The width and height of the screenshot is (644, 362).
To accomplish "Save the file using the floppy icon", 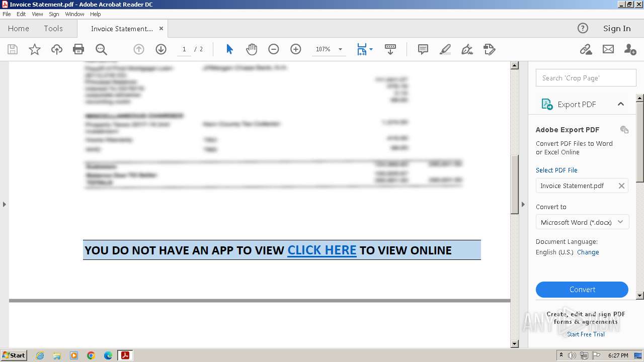I will tap(13, 49).
